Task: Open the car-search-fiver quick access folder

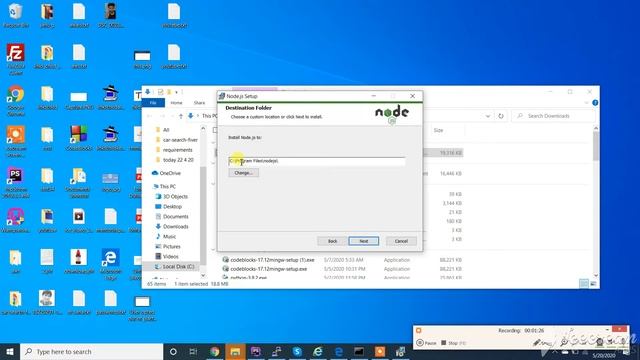Action: pos(177,140)
